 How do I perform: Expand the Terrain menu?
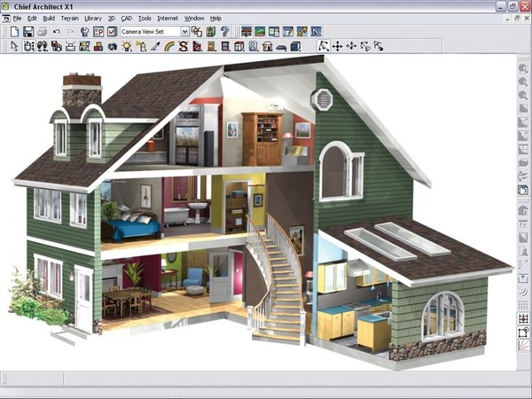point(68,18)
